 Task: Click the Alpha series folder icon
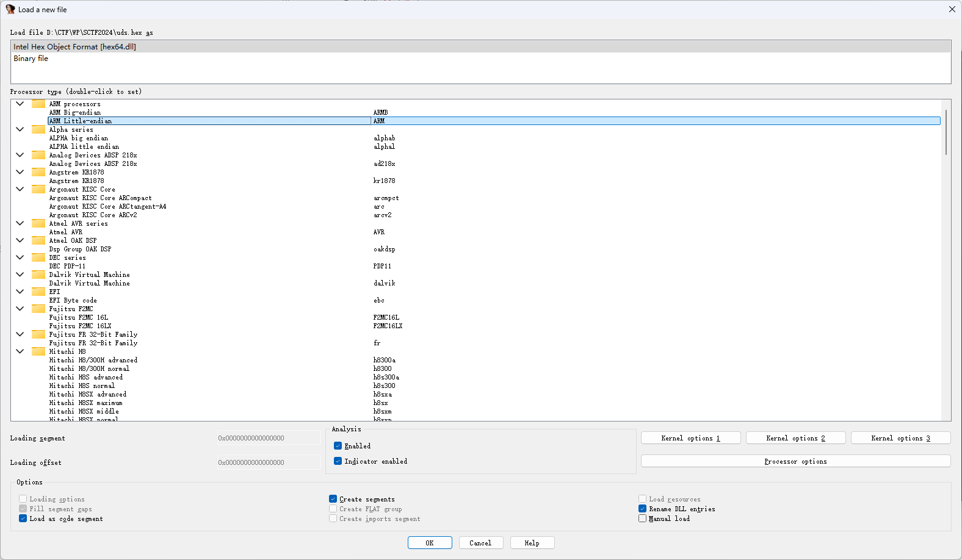coord(38,129)
